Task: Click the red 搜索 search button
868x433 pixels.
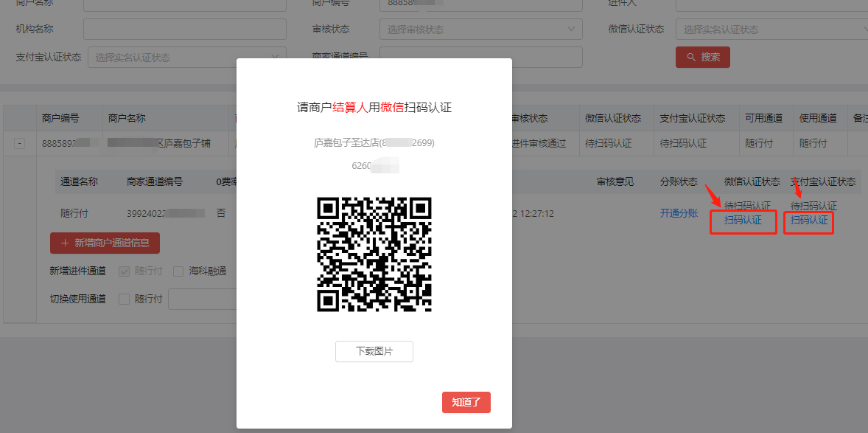Action: point(702,57)
